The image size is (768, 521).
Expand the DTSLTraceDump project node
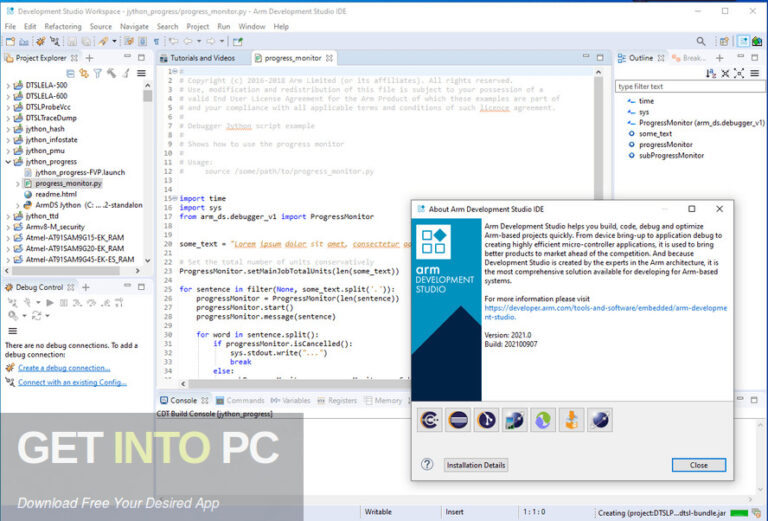pos(8,118)
